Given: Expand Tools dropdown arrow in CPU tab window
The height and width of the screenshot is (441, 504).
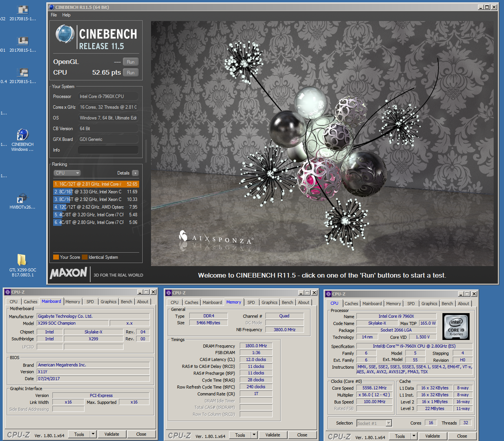Looking at the screenshot, I should coord(414,436).
